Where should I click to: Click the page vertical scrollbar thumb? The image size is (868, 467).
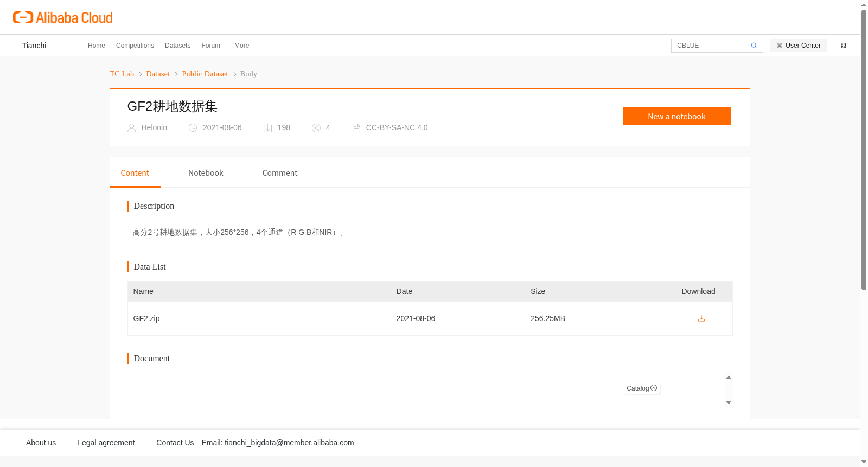click(864, 149)
